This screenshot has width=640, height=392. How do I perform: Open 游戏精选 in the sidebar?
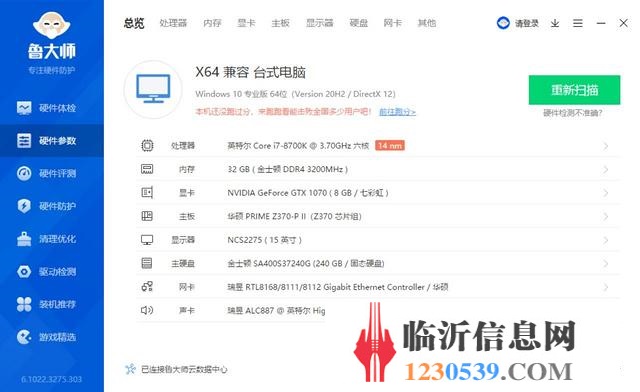47,336
